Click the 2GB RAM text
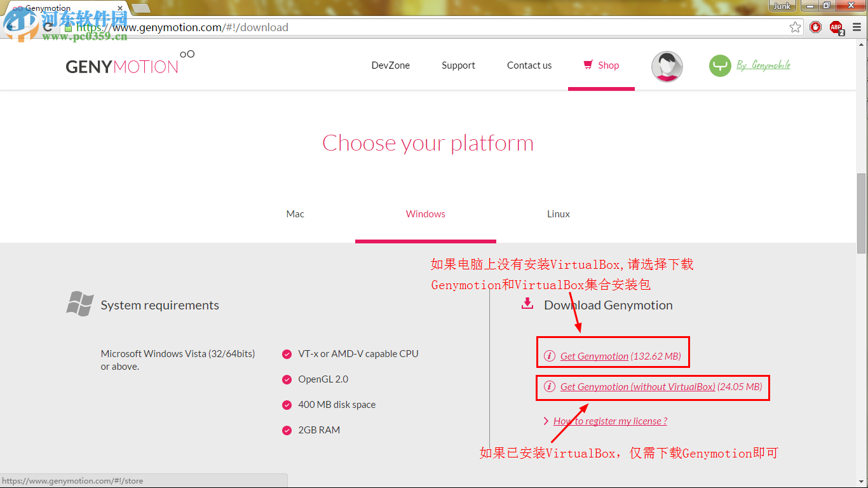The width and height of the screenshot is (868, 488). [x=319, y=430]
